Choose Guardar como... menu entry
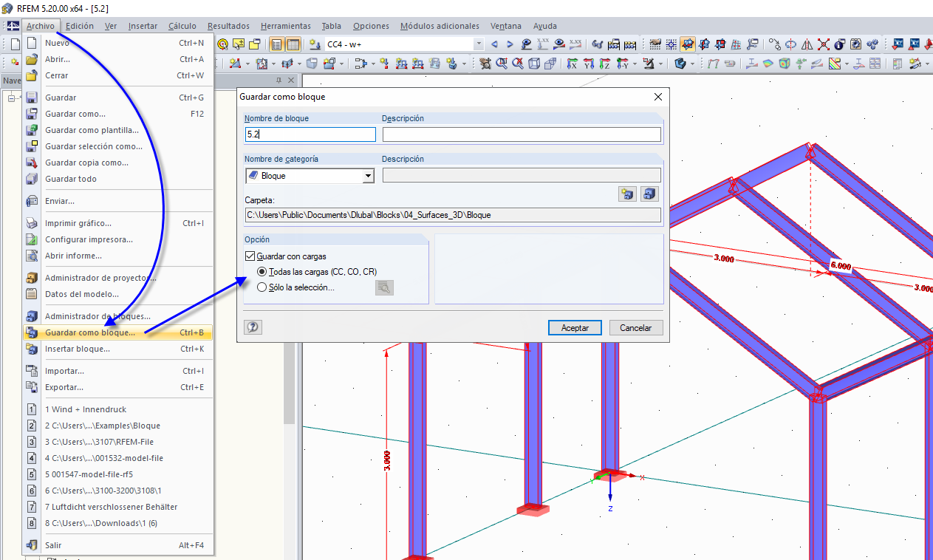The width and height of the screenshot is (933, 560). point(118,114)
